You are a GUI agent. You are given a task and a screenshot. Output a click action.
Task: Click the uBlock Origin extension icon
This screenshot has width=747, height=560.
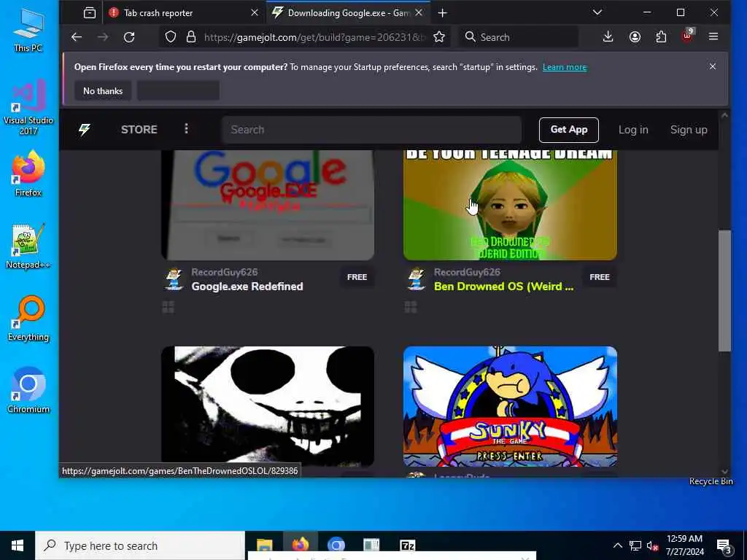(x=687, y=36)
